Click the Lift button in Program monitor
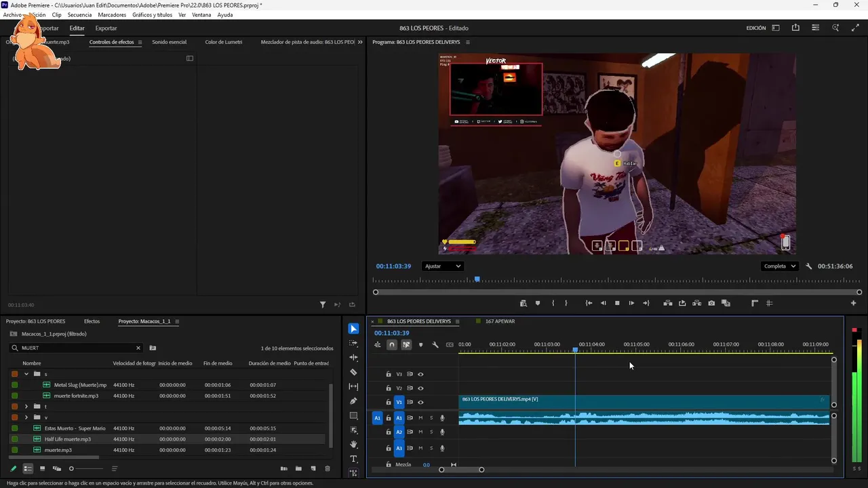868x488 pixels. click(x=668, y=303)
